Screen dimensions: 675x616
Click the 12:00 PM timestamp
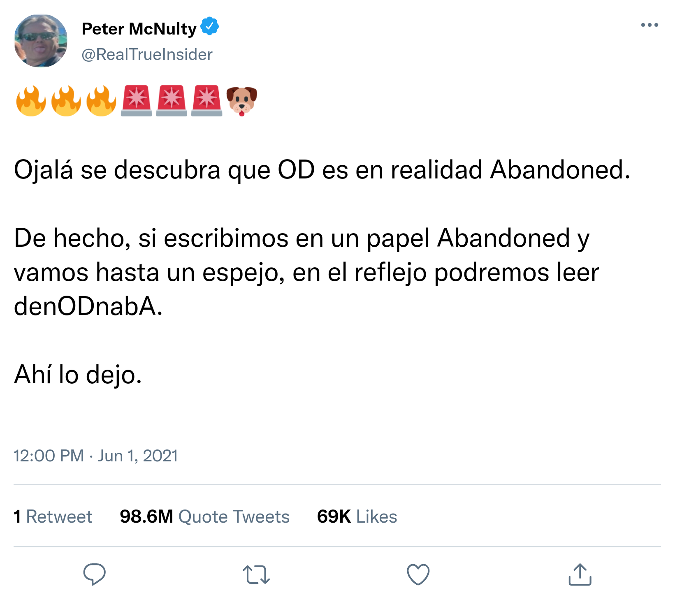tap(49, 456)
